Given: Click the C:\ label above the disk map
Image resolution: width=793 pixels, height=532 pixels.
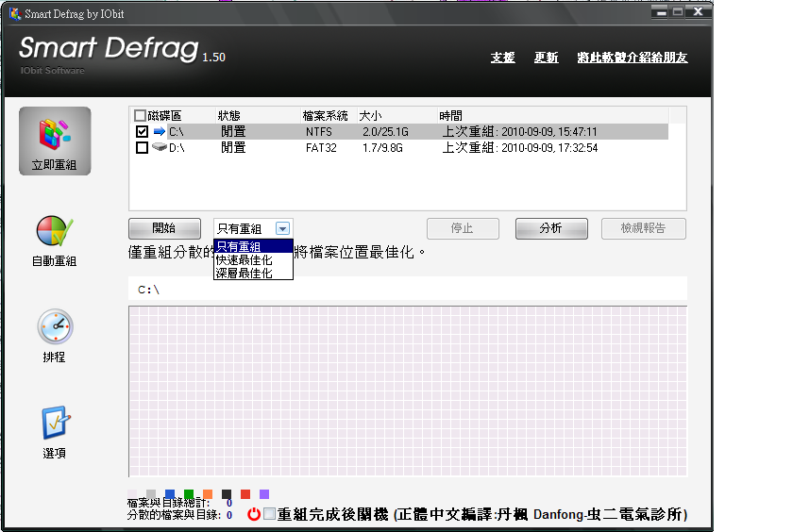Looking at the screenshot, I should click(x=149, y=290).
